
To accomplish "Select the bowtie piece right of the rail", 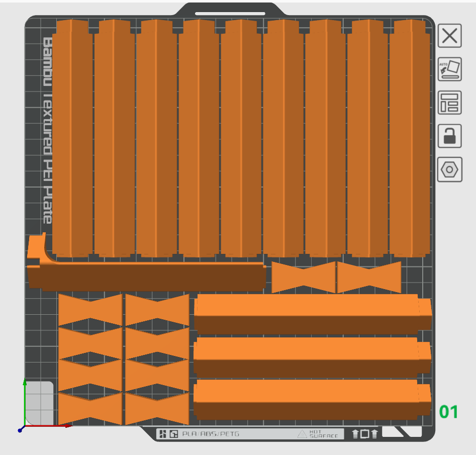I will pos(304,278).
